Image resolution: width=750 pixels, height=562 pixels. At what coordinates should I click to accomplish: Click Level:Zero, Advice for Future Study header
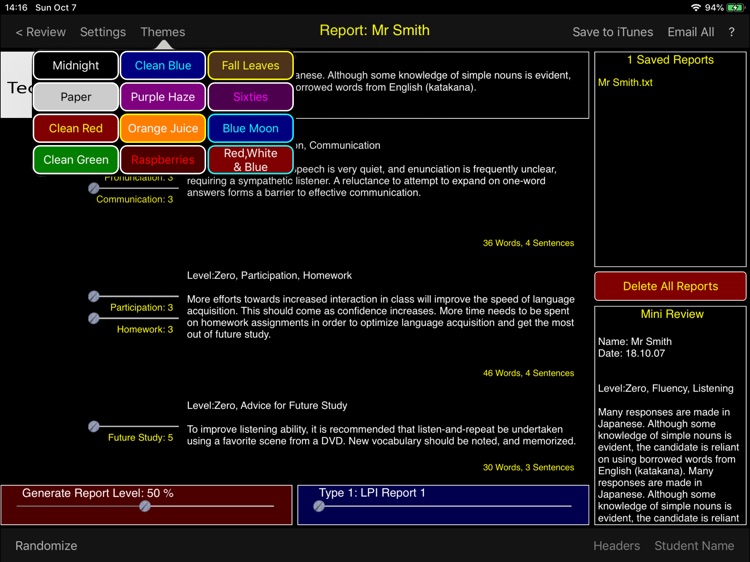point(267,406)
